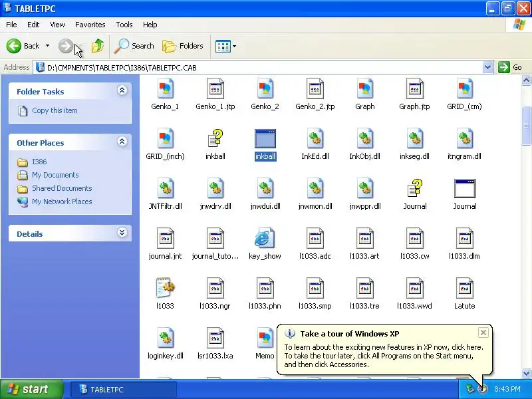
Task: Select the GRID_(cm) file
Action: pyautogui.click(x=464, y=94)
